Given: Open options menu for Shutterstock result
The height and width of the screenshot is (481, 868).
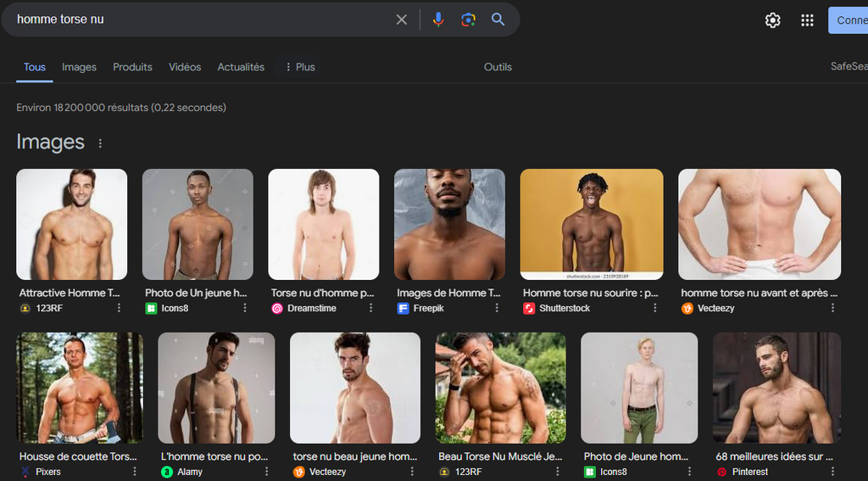Looking at the screenshot, I should (655, 308).
